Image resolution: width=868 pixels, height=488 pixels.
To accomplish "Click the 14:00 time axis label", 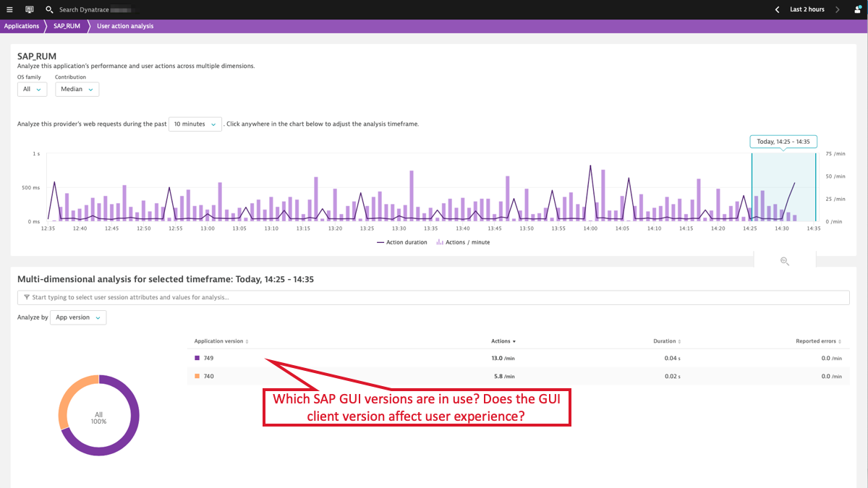I will click(x=590, y=228).
